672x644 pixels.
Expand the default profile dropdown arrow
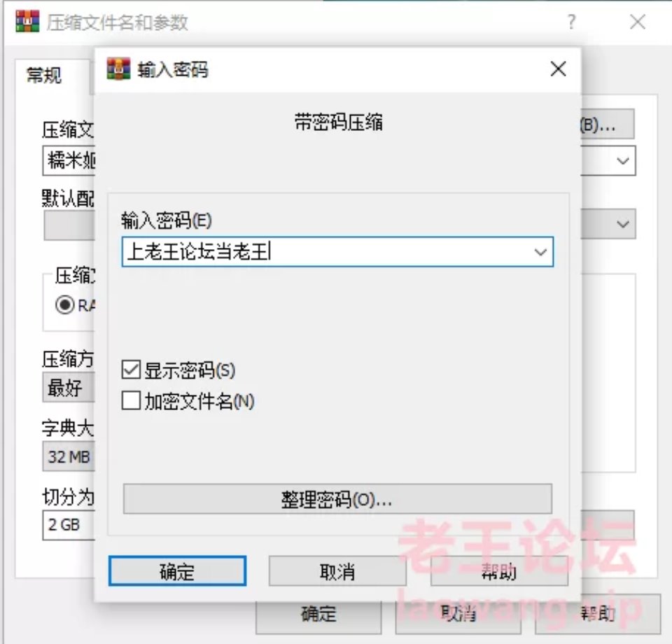tap(623, 224)
